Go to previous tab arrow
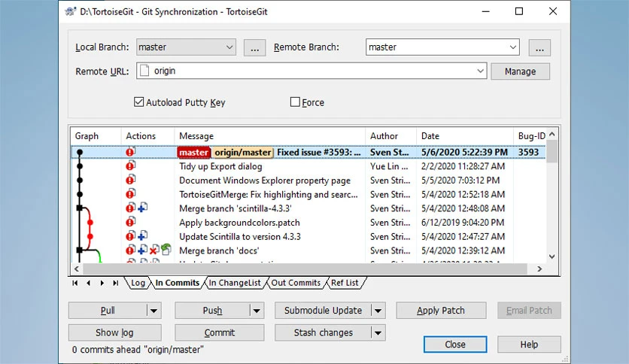 click(x=89, y=283)
